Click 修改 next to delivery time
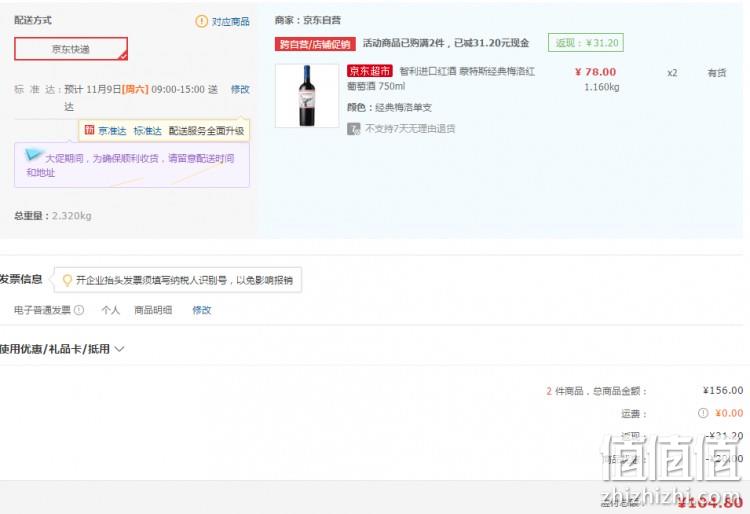 (240, 89)
